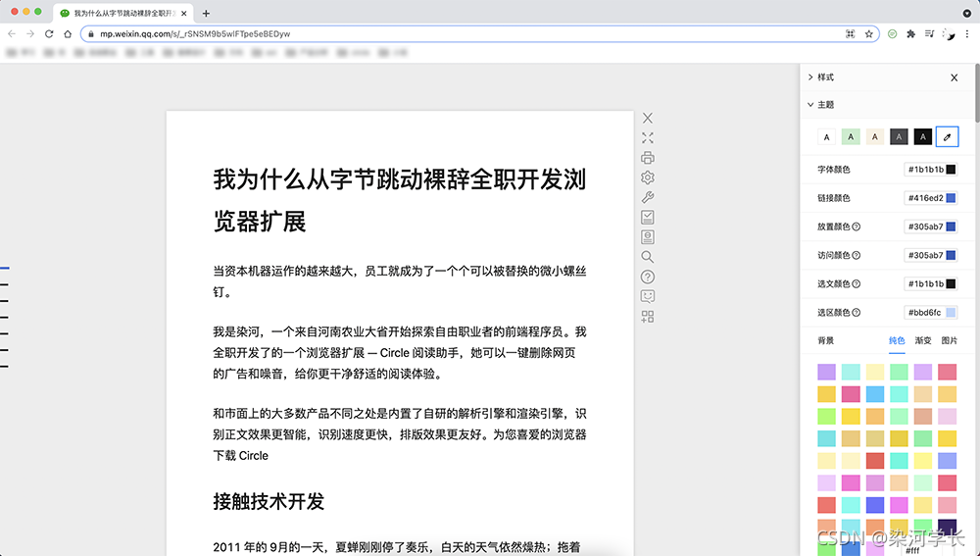Image resolution: width=980 pixels, height=556 pixels.
Task: Open color picker swatch for 链接颜色
Action: coord(951,198)
